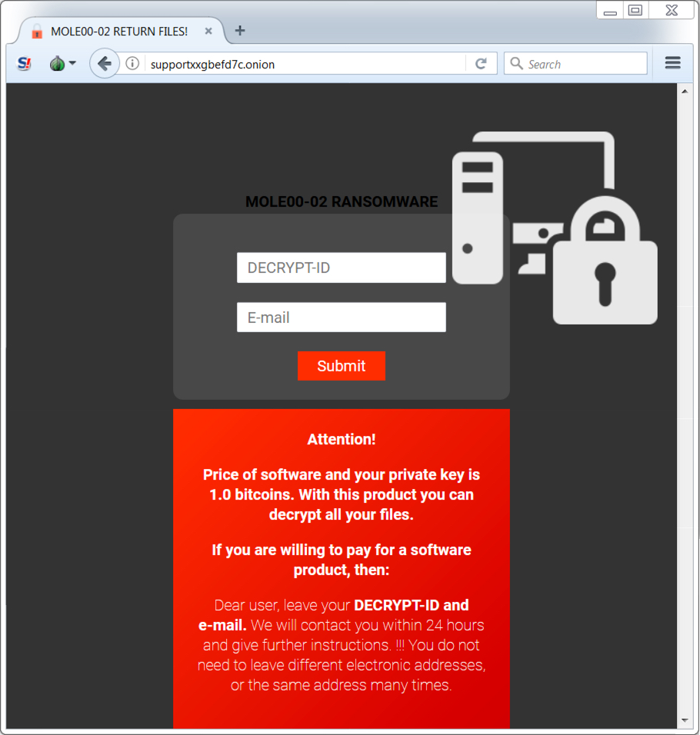The width and height of the screenshot is (700, 735).
Task: Open a new tab with plus button
Action: coord(240,31)
